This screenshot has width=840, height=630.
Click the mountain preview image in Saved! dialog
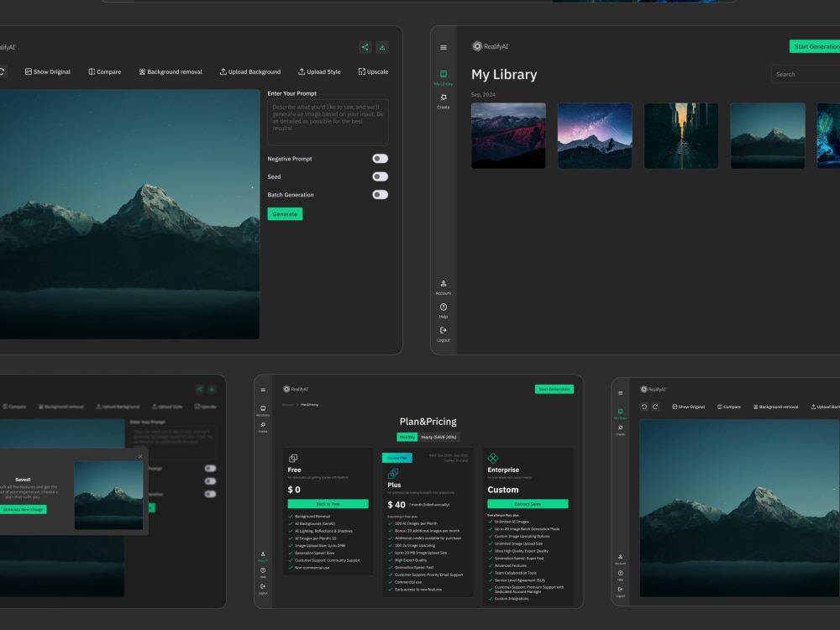tap(108, 495)
